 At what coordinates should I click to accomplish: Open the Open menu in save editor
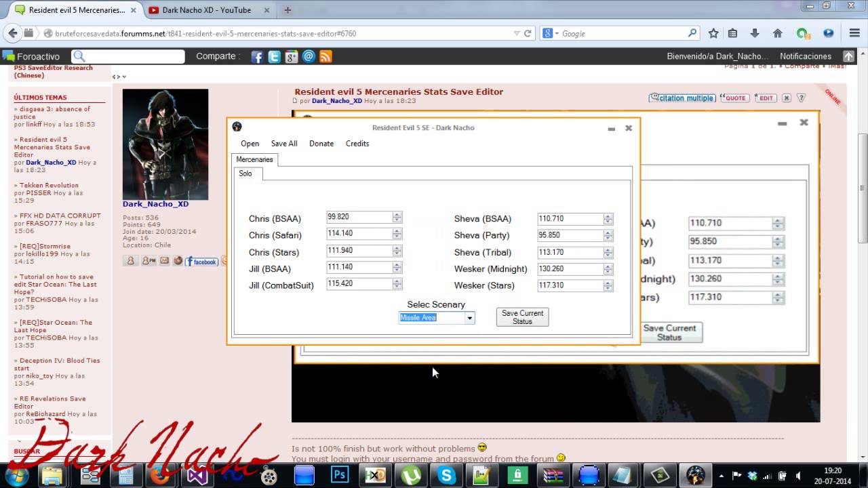pyautogui.click(x=250, y=144)
